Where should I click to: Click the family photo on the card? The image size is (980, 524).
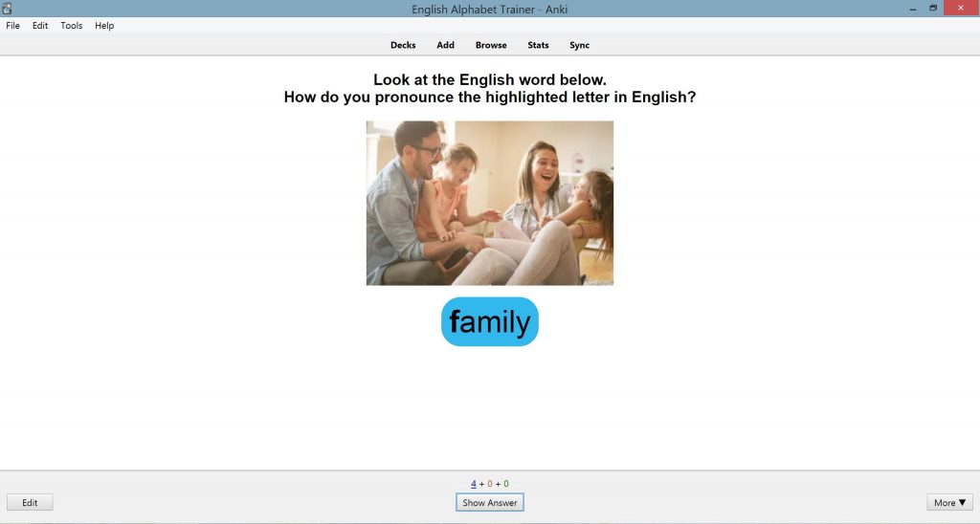tap(490, 203)
